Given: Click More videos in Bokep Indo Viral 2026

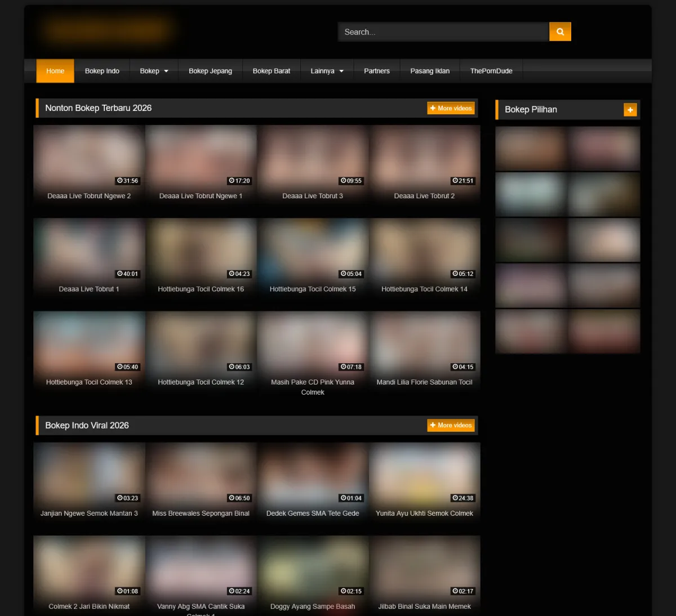Looking at the screenshot, I should point(451,425).
